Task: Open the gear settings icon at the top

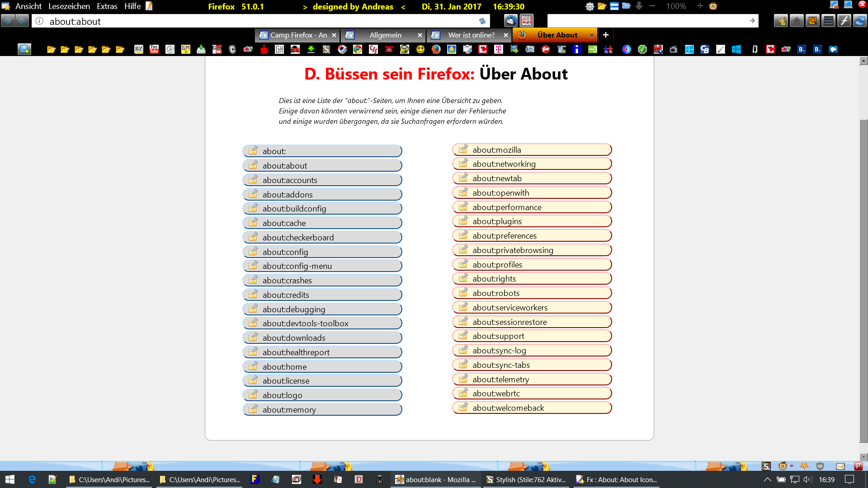Action: (590, 6)
